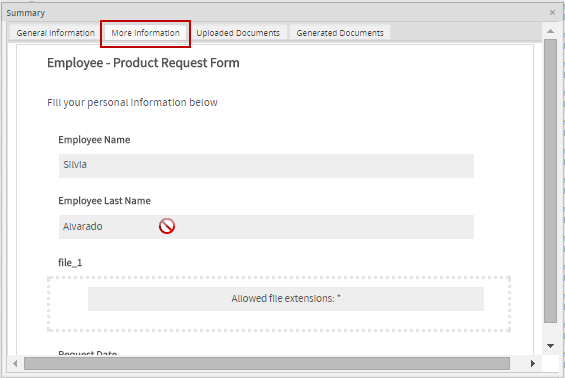Click the vertical scrollbar up arrow
Screen dimensions: 565x378
[x=550, y=31]
